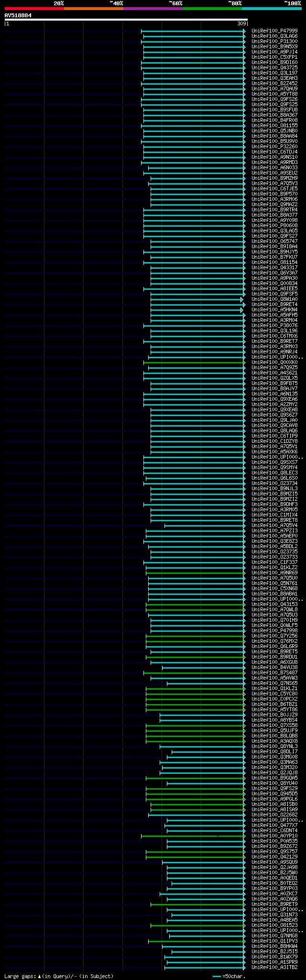The width and height of the screenshot is (306, 980).
Task: Open hit UniRef100_A9PJI4
Action: point(274,52)
